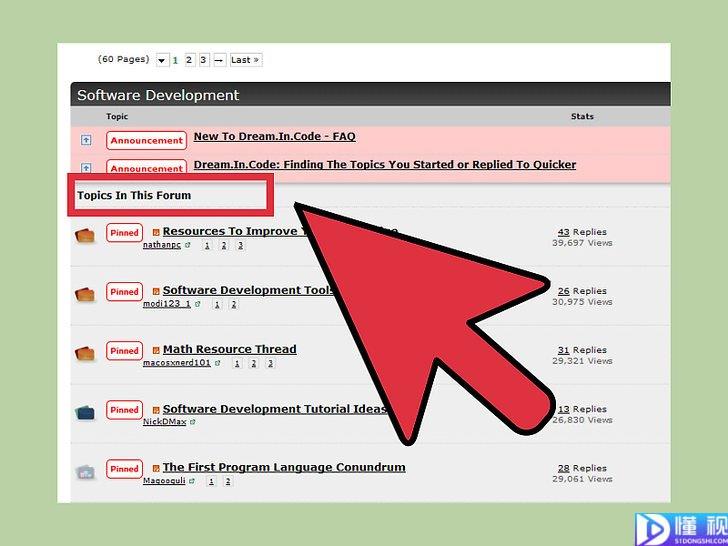Click folder icon of Resources To Improve row

84,235
